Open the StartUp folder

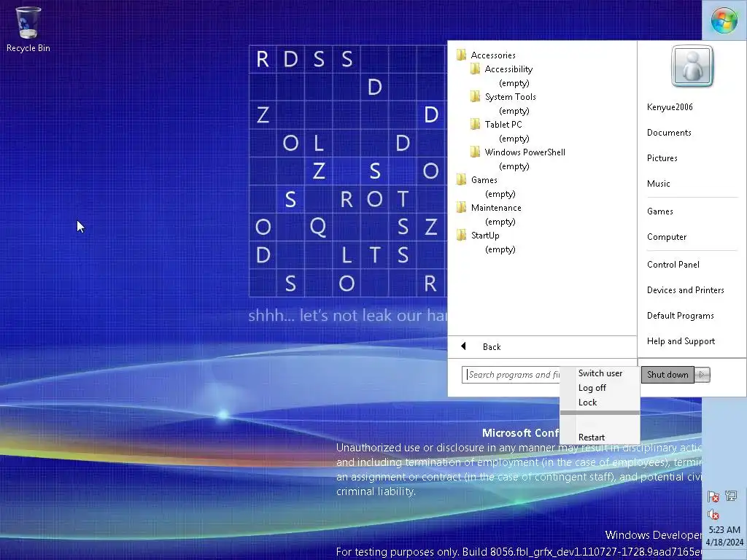tap(485, 236)
